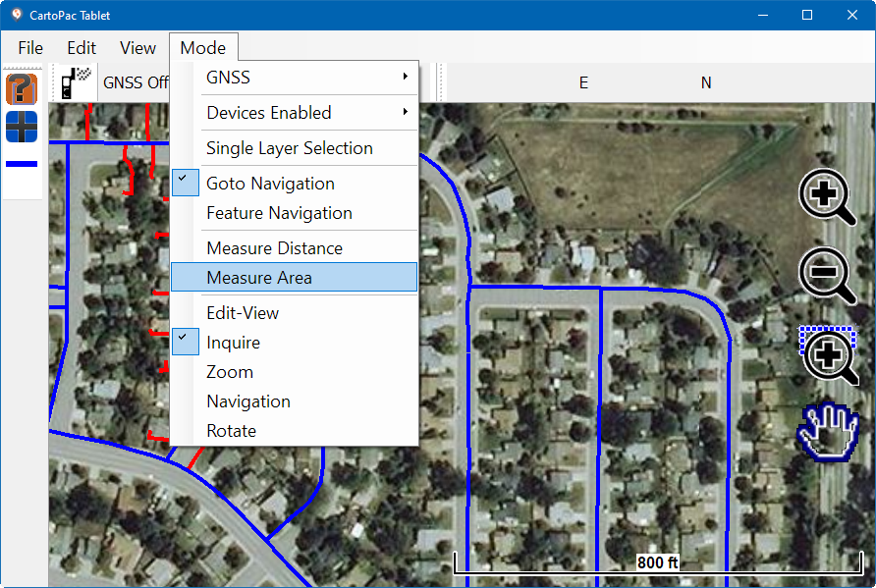Click the blue cross layer icon
Screen dimensions: 876x588
[22, 127]
